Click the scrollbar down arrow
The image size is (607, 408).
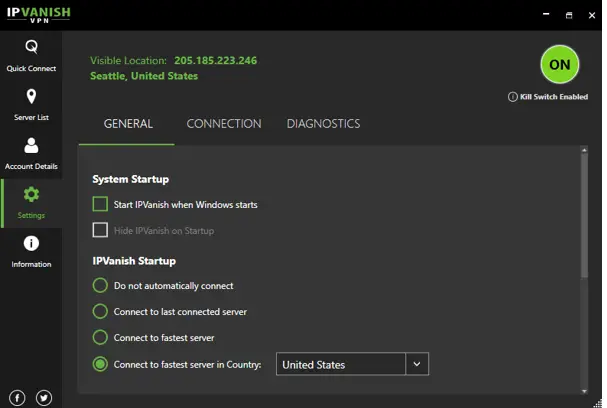584,391
